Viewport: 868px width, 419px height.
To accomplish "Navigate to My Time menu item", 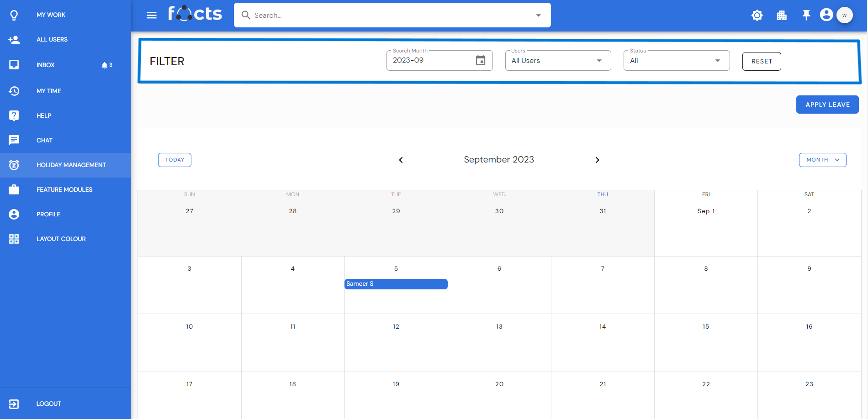I will [48, 91].
